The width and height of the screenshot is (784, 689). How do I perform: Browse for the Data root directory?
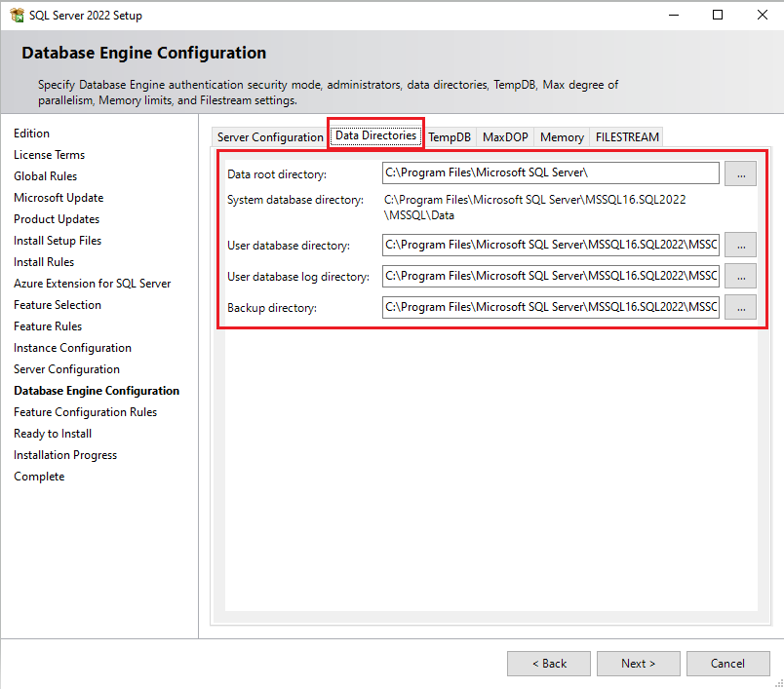tap(740, 173)
